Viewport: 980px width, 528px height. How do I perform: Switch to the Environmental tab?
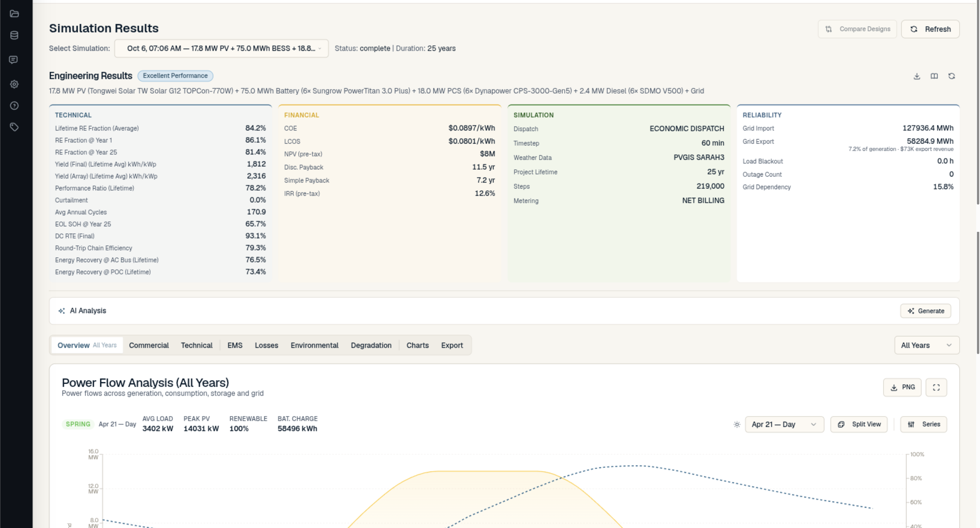(x=314, y=345)
